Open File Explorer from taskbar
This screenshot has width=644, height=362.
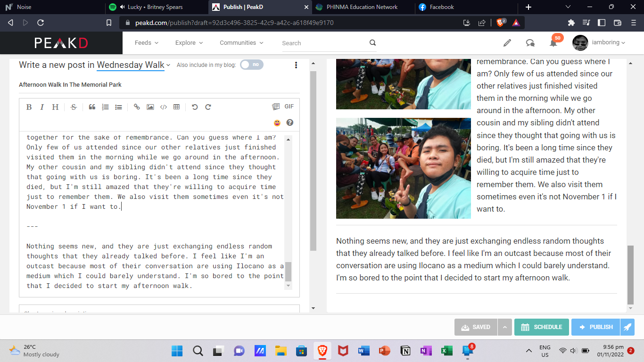point(281,351)
